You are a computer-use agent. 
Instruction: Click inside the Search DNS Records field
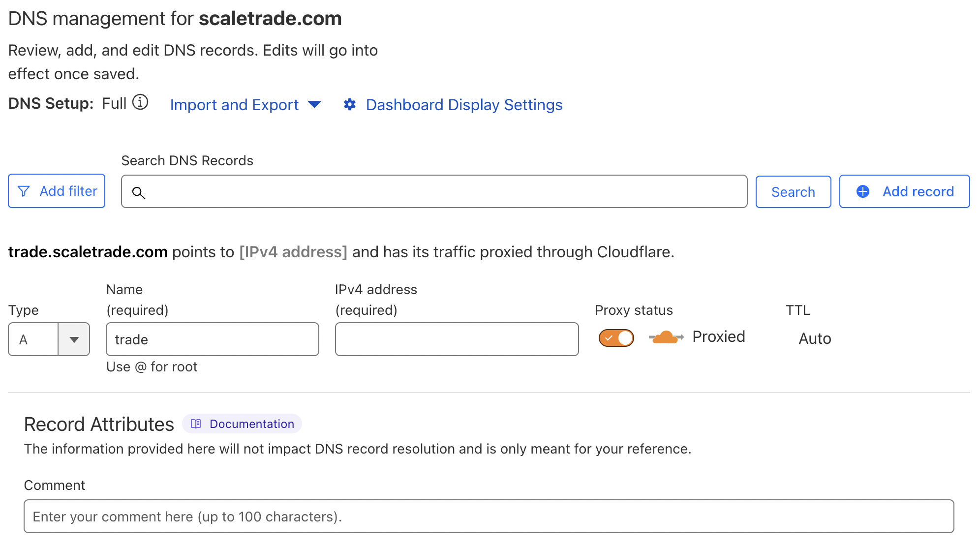click(433, 192)
